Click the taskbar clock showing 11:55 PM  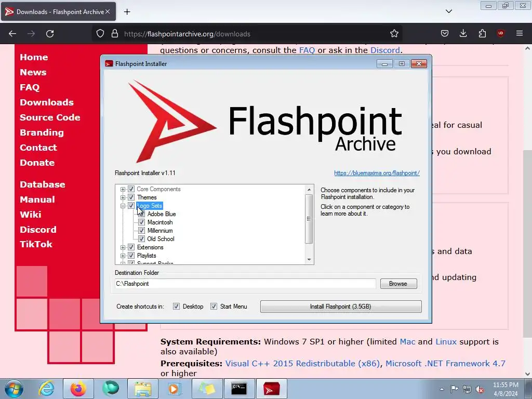(x=506, y=389)
